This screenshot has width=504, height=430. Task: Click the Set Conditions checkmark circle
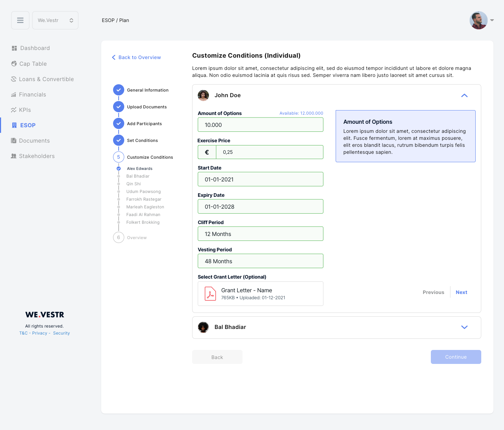[x=119, y=140]
